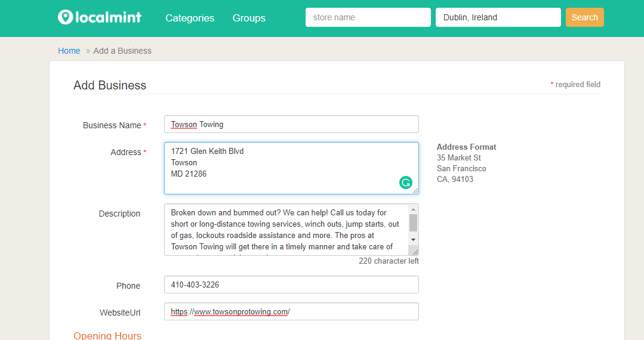Screen dimensions: 644x340
Task: Click the '220 character left' counter
Action: [x=389, y=261]
